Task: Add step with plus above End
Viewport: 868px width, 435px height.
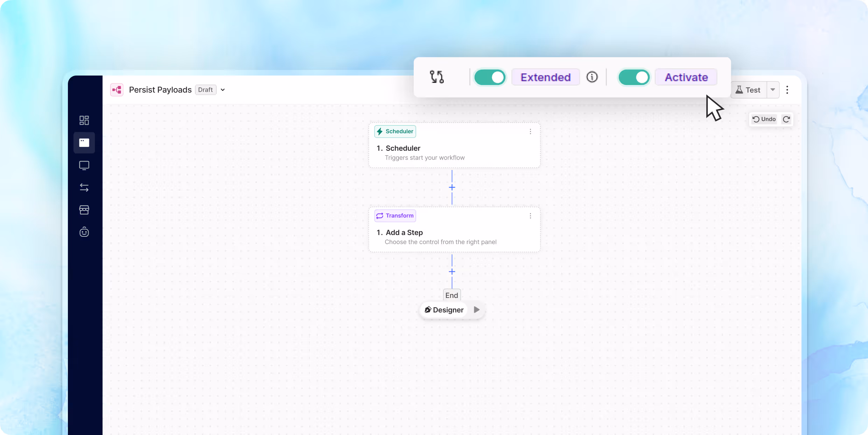Action: point(452,272)
